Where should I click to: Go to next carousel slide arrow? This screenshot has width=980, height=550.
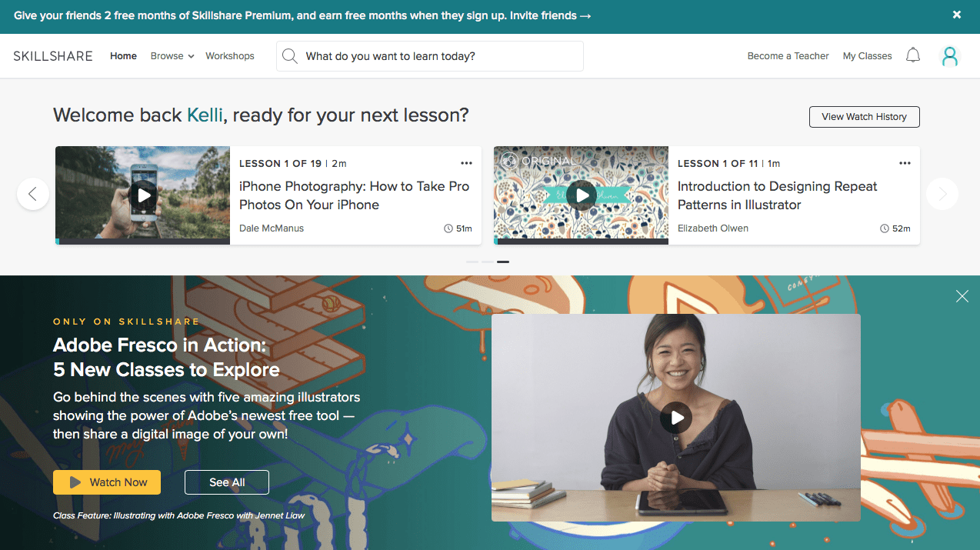pyautogui.click(x=942, y=194)
